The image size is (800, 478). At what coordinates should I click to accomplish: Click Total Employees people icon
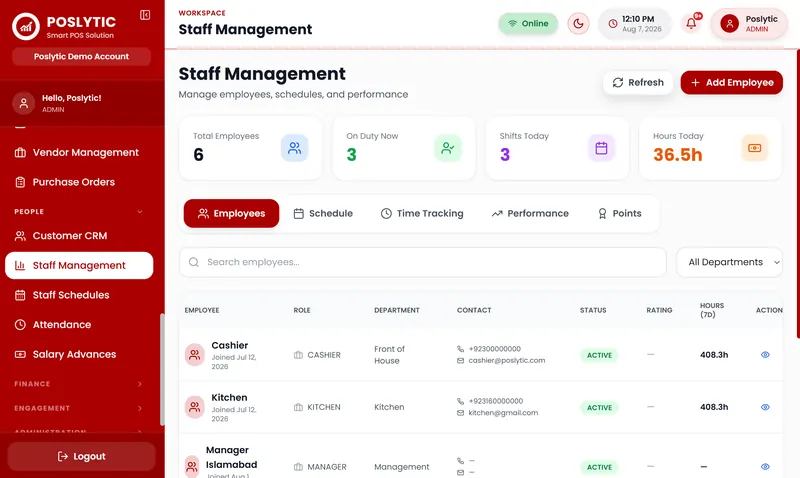tap(294, 148)
